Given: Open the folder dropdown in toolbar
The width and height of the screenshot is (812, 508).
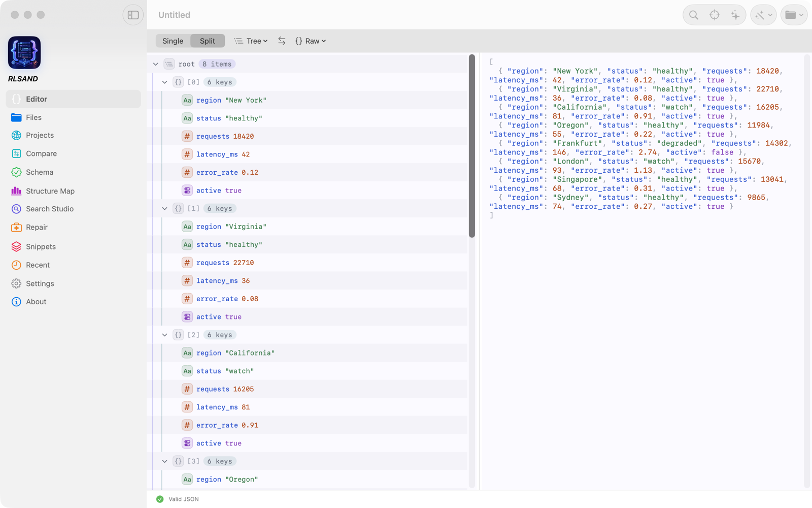Looking at the screenshot, I should coord(794,15).
